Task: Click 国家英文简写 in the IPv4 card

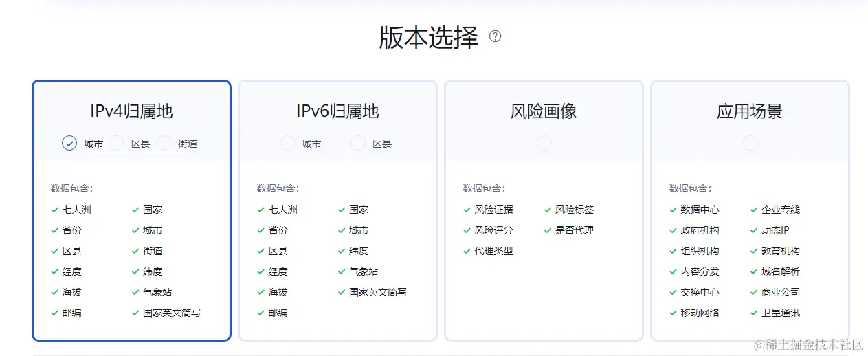Action: click(x=172, y=313)
